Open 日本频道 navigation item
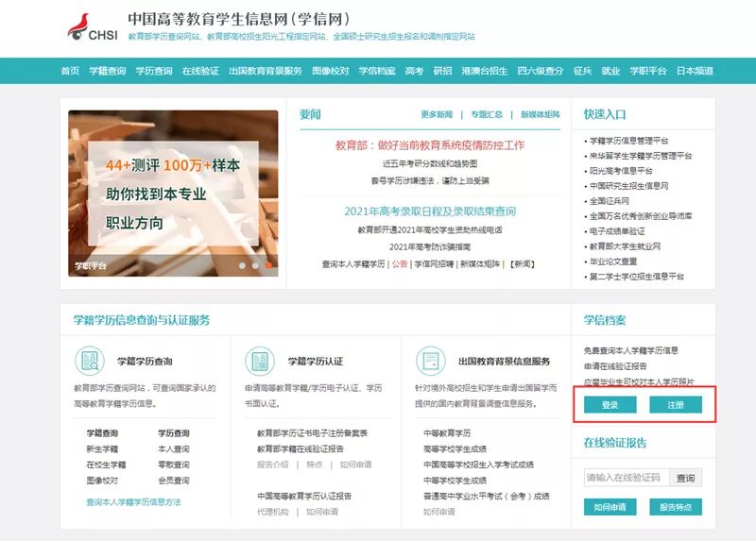This screenshot has width=756, height=541. pyautogui.click(x=695, y=71)
